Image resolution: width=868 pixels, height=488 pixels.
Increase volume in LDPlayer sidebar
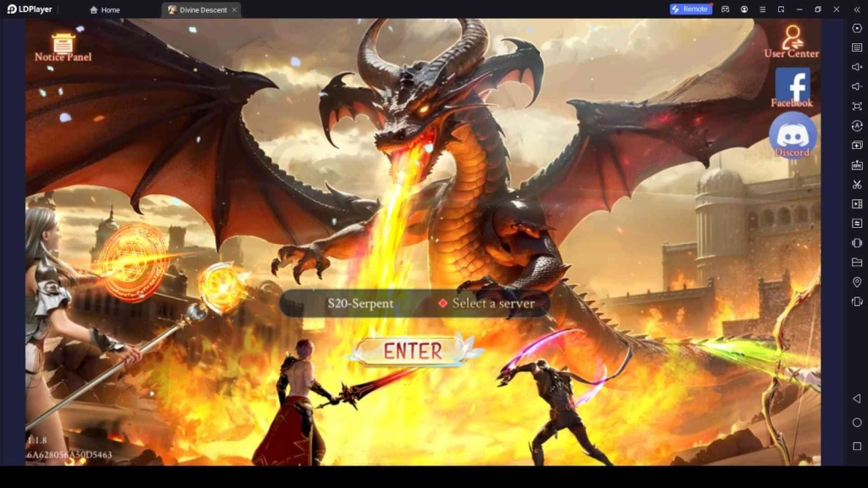point(857,67)
